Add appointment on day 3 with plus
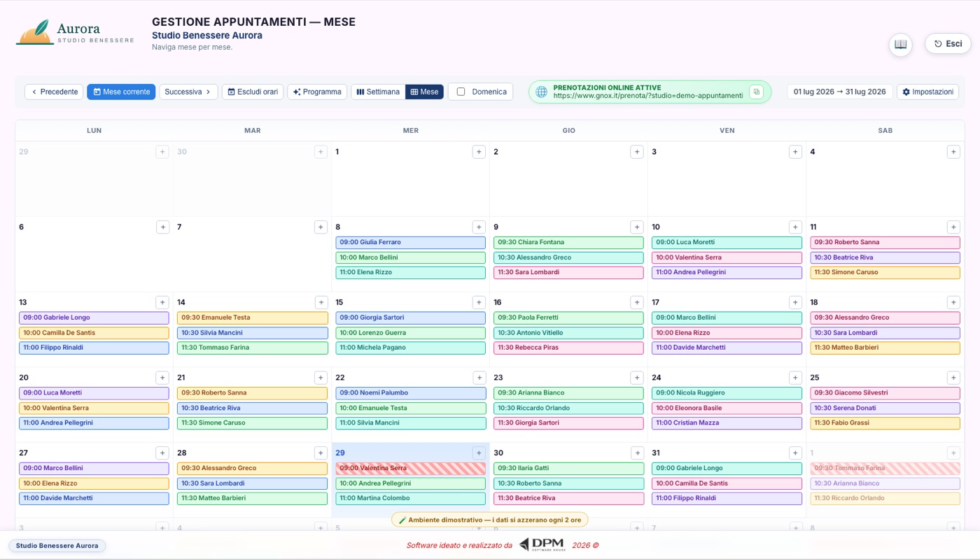The image size is (980, 559). click(x=795, y=152)
